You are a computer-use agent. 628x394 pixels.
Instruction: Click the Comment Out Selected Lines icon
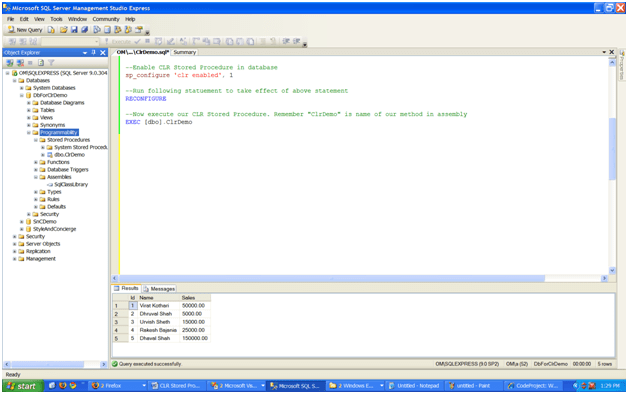[262, 41]
